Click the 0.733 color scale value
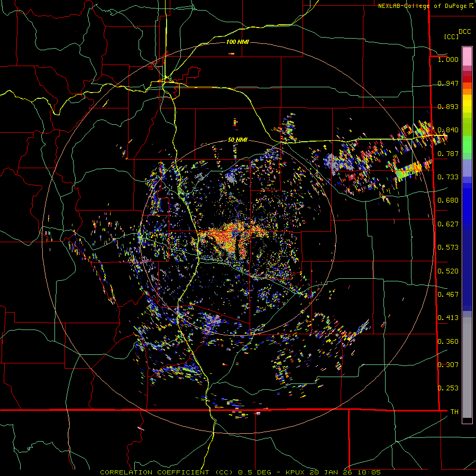Image resolution: width=476 pixels, height=476 pixels. [448, 177]
